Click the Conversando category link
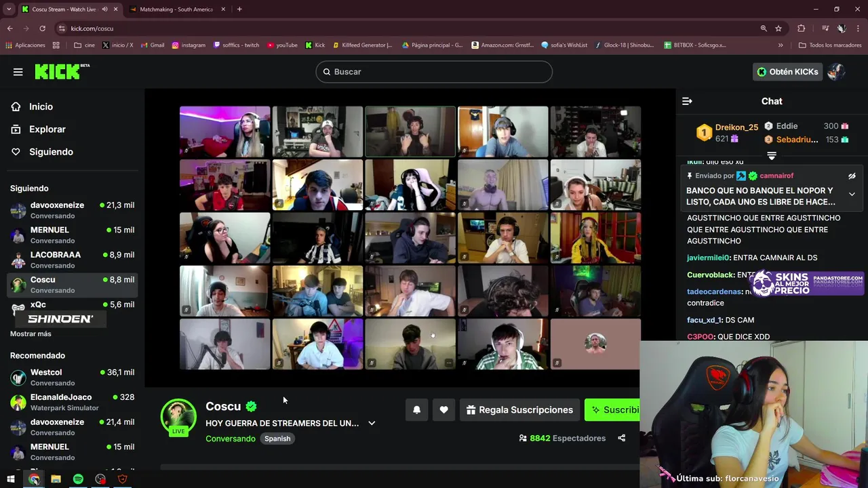 (231, 439)
